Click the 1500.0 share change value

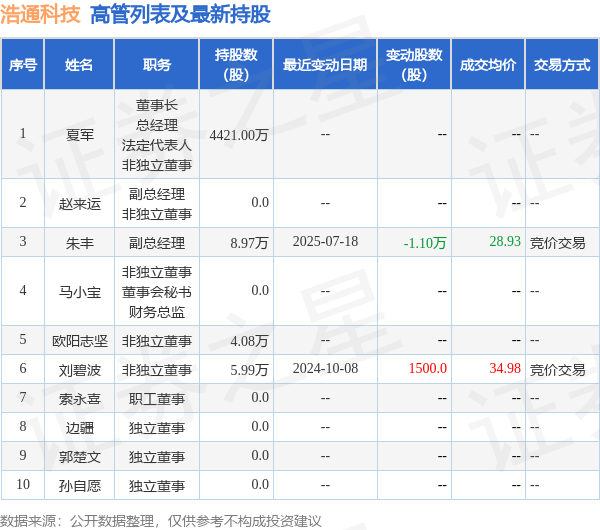coord(428,368)
